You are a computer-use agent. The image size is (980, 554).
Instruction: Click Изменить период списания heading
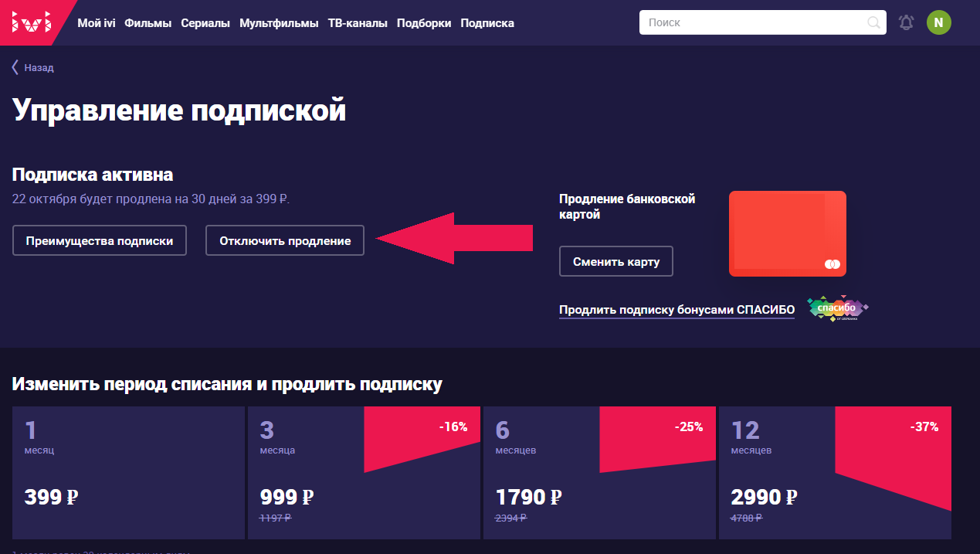(x=227, y=384)
